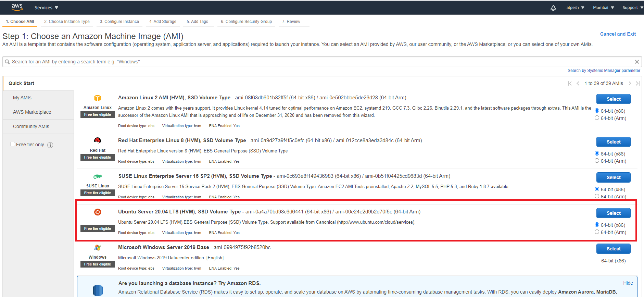644x297 pixels.
Task: Select the Red Hat Enterprise Linux 8 AMI
Action: (614, 142)
